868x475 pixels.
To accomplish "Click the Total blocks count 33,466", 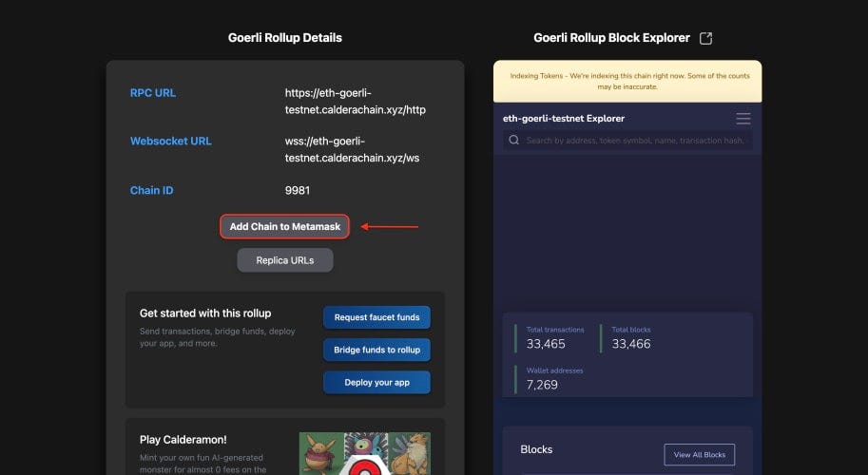I will tap(631, 344).
